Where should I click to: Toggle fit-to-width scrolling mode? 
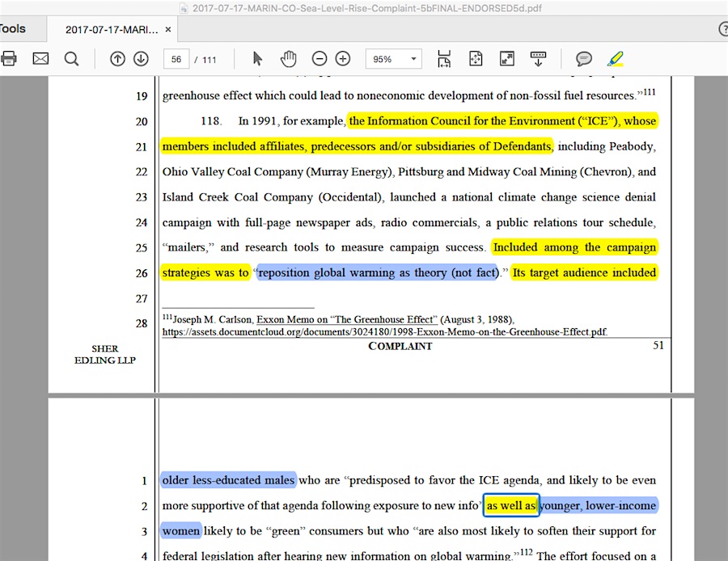pyautogui.click(x=444, y=59)
